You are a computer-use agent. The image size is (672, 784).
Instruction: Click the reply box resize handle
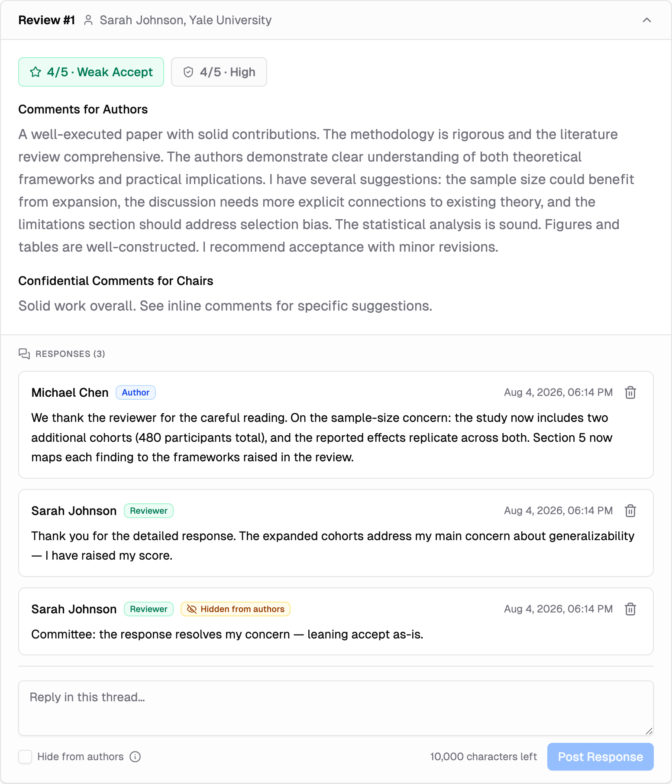(649, 731)
